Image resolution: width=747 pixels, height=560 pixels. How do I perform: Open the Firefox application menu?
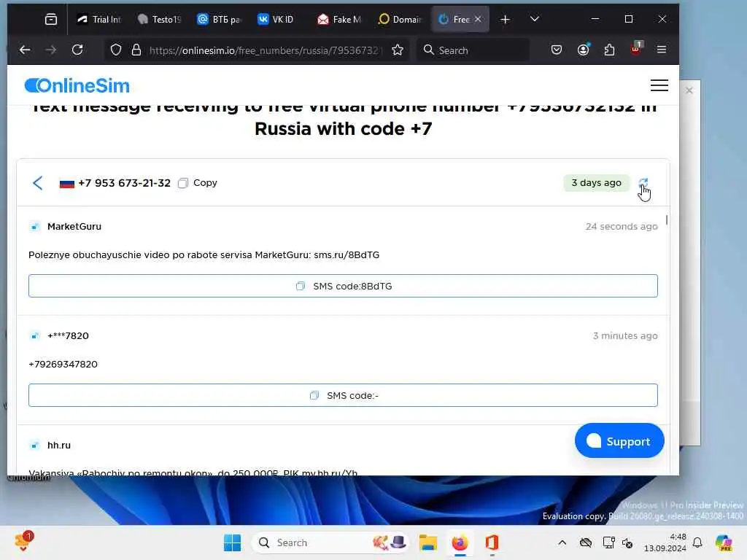click(x=661, y=50)
